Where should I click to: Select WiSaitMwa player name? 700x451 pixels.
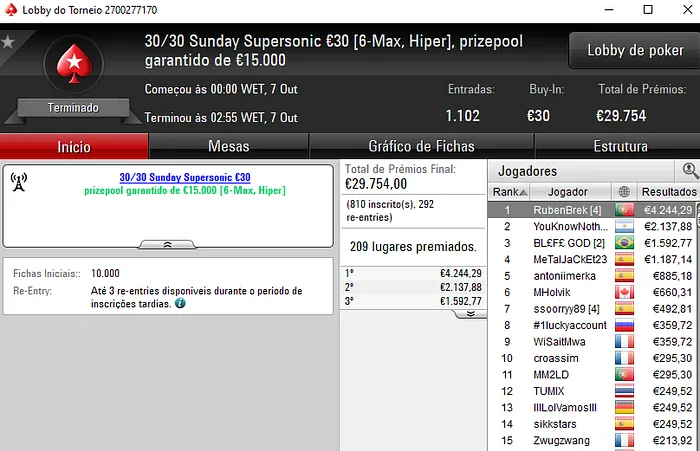click(559, 342)
